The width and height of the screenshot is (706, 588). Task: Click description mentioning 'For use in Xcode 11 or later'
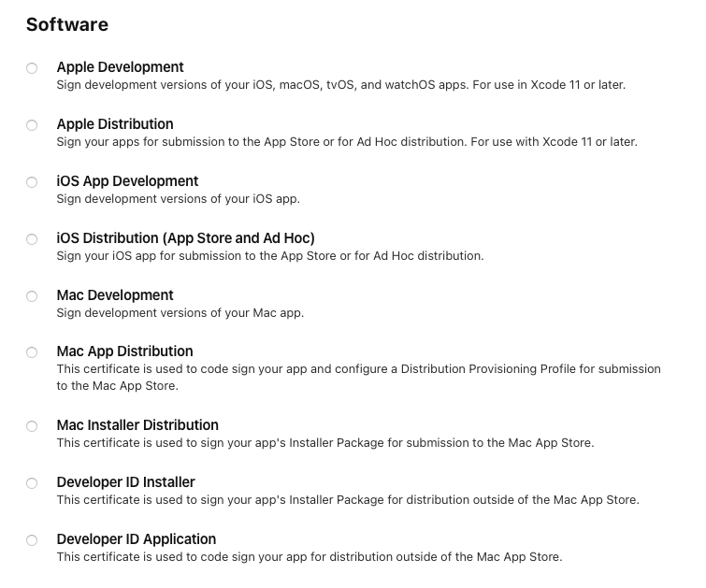click(x=340, y=85)
